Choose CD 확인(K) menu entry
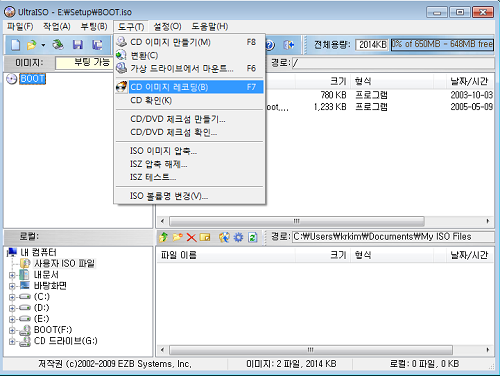The width and height of the screenshot is (500, 376). point(190,100)
